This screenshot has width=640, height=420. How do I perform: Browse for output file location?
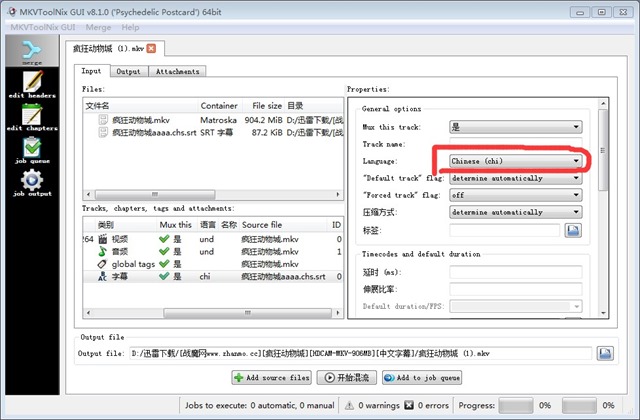(x=604, y=353)
